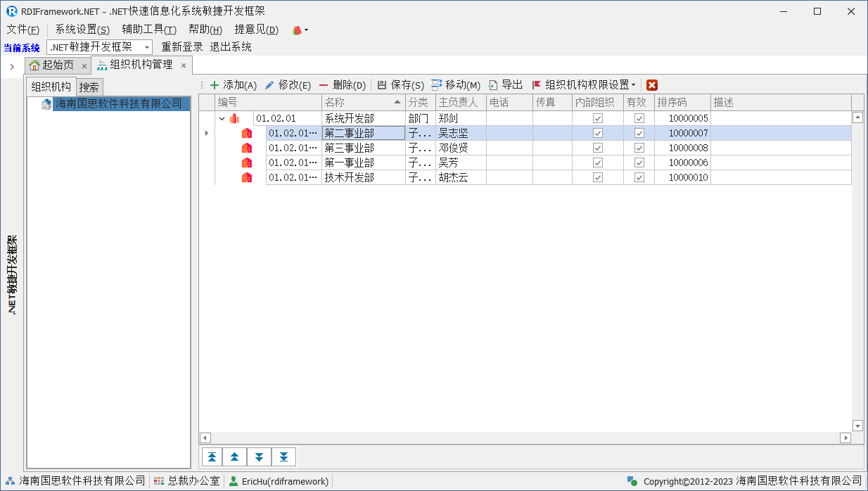Click the Modify (修改) pencil icon
The image size is (868, 491).
click(269, 85)
